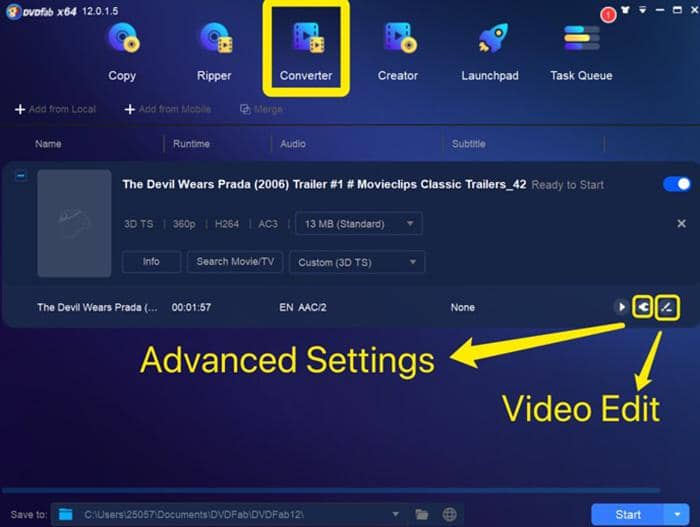
Task: Click the output path field
Action: [x=229, y=514]
